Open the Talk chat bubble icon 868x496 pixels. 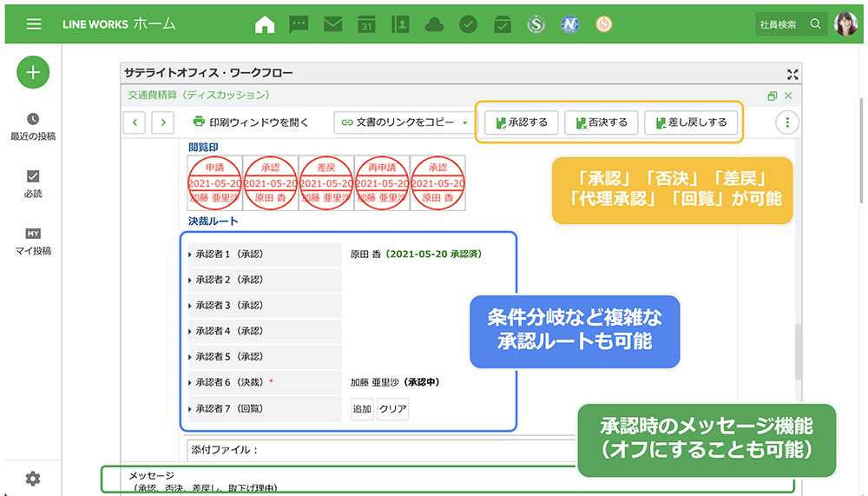[x=299, y=24]
